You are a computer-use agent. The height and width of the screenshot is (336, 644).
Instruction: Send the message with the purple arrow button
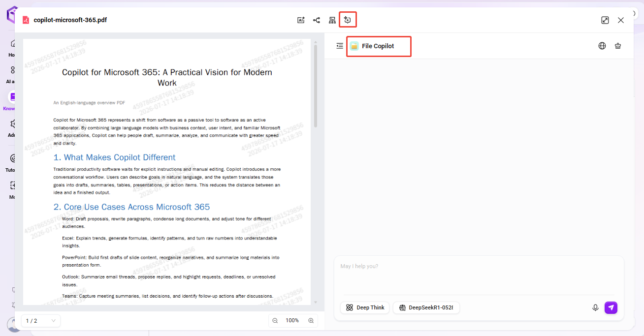611,307
